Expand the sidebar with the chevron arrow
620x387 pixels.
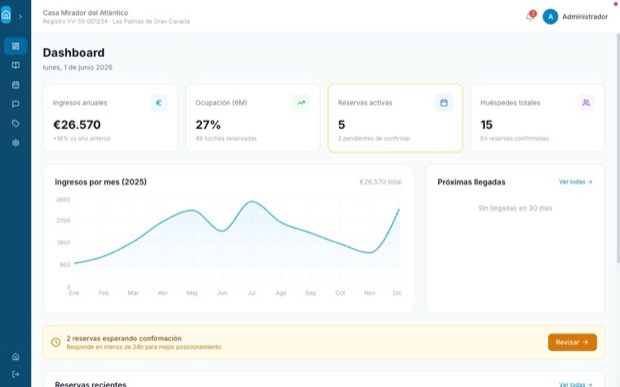point(21,17)
